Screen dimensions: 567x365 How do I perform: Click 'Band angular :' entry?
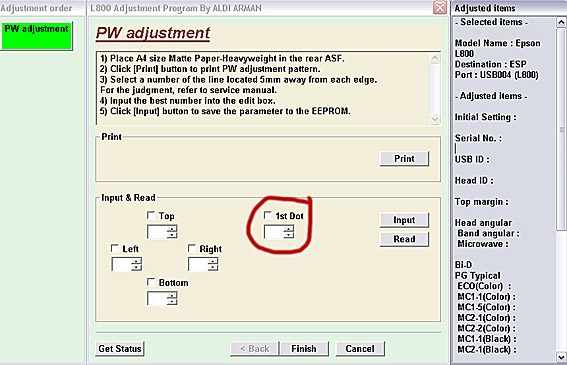coord(489,233)
